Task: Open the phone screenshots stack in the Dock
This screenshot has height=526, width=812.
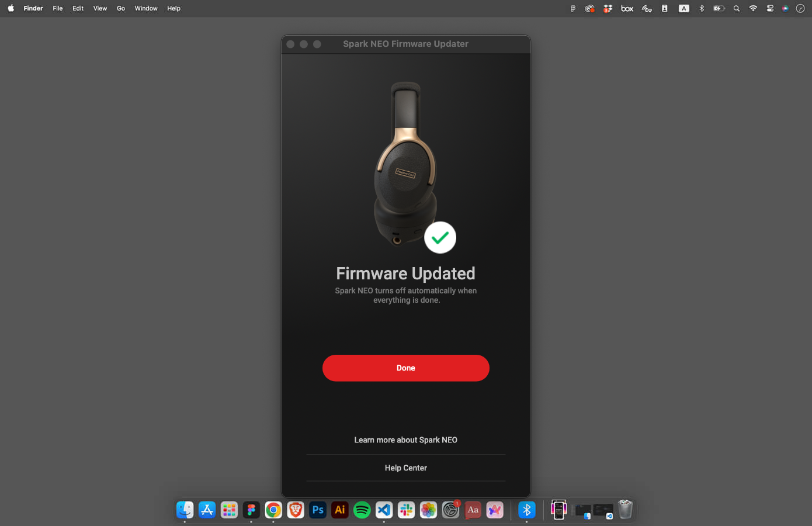Action: point(558,510)
